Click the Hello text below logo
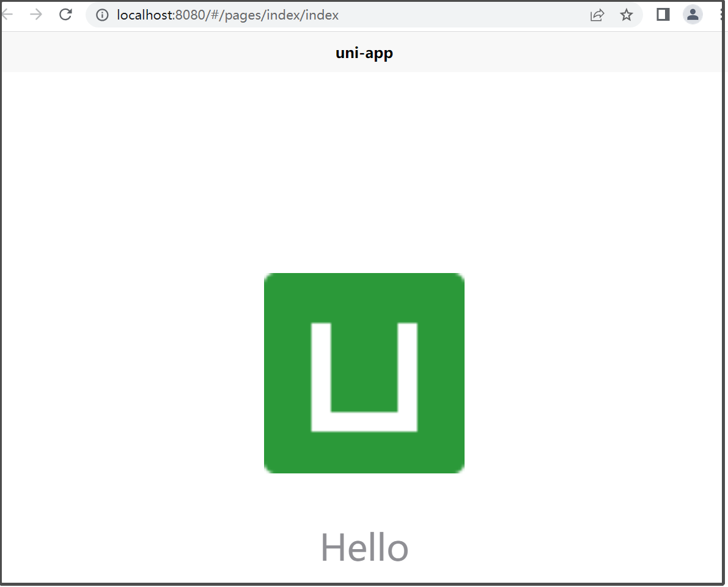The height and width of the screenshot is (587, 728). pos(364,547)
